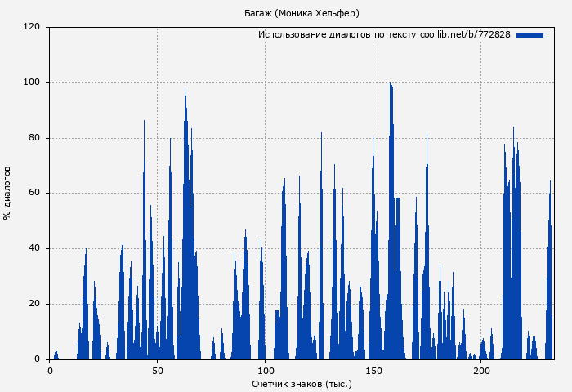Click the small bar just right of zero

[56, 355]
